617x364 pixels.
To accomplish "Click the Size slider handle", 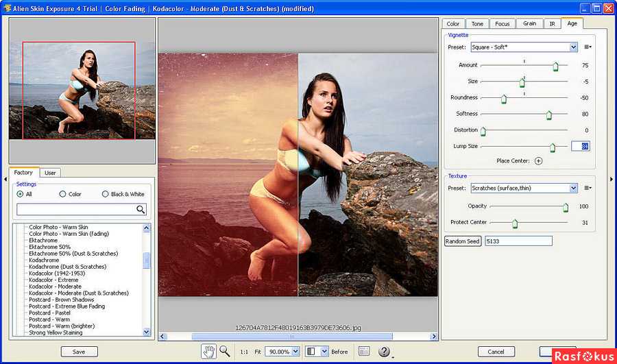I will (522, 82).
